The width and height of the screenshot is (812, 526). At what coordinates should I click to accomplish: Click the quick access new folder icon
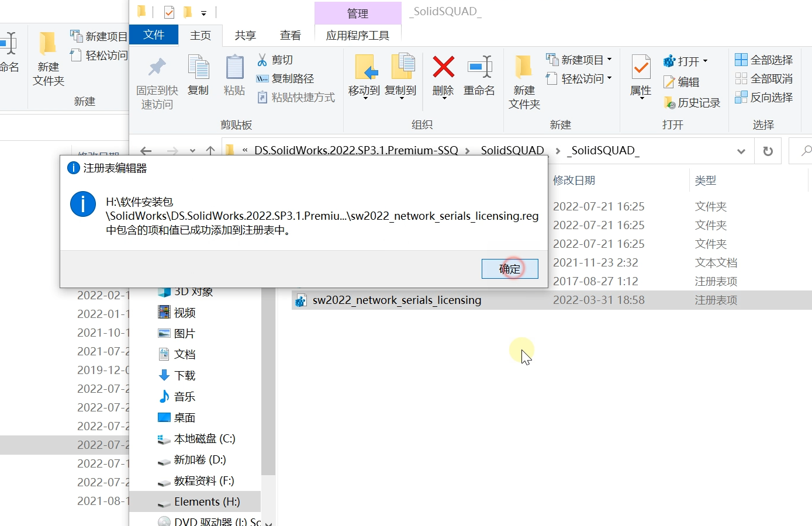188,12
